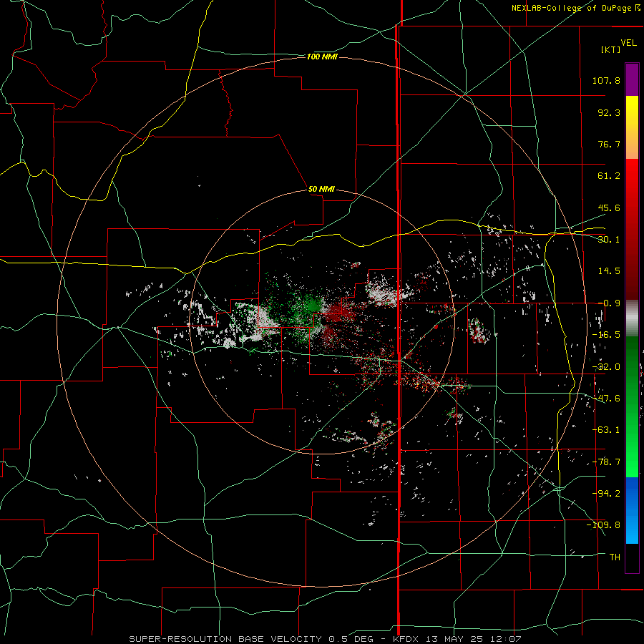
Task: Click the -94.2 velocity scale value
Action: pos(606,493)
